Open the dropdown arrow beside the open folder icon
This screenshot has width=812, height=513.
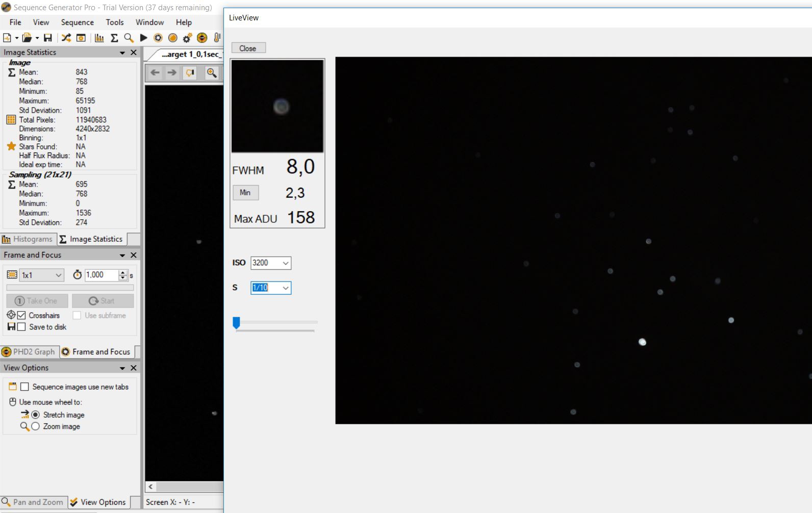click(x=37, y=38)
